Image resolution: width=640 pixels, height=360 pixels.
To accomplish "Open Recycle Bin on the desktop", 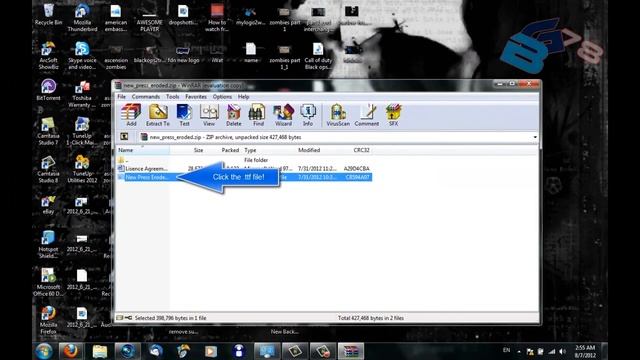I will click(48, 15).
